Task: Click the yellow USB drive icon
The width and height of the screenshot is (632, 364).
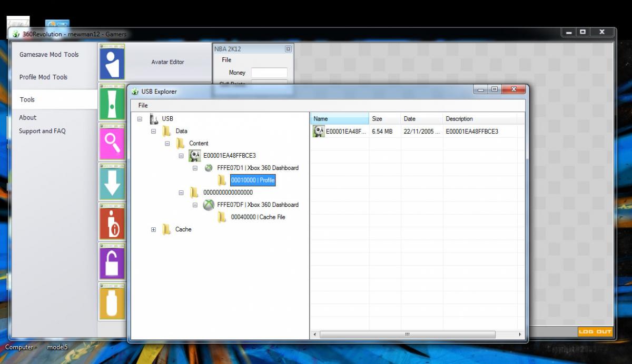Action: pos(112,302)
